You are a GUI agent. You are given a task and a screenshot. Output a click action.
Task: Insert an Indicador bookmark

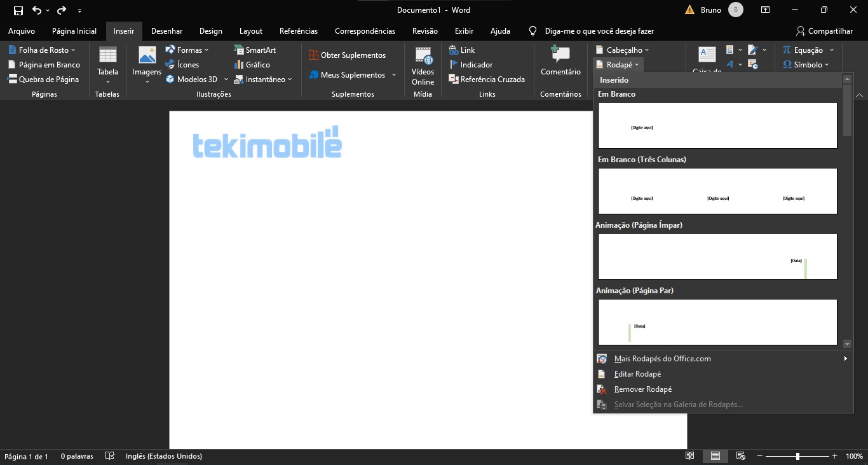tap(471, 64)
